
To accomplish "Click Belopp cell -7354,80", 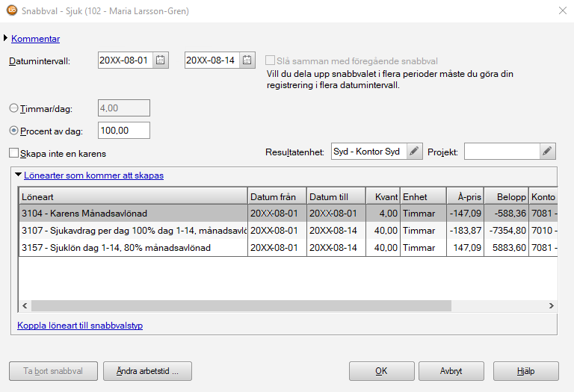I will click(x=506, y=231).
